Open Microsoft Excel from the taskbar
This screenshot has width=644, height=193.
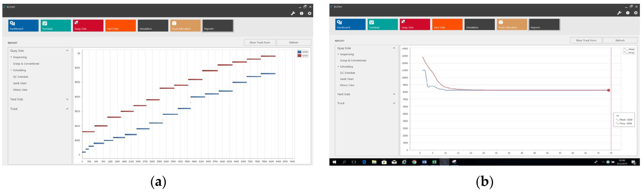(434, 162)
